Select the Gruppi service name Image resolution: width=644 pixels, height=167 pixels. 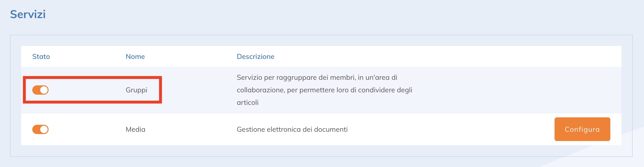(136, 90)
